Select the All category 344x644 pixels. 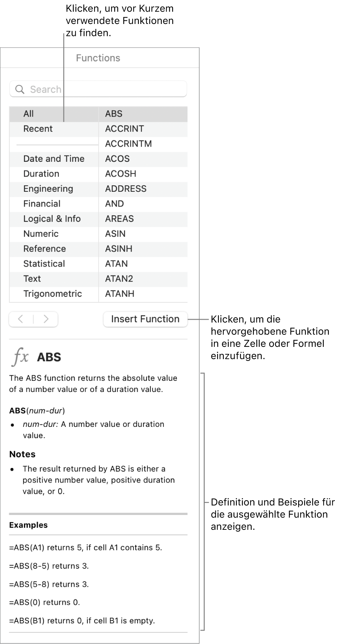point(29,114)
